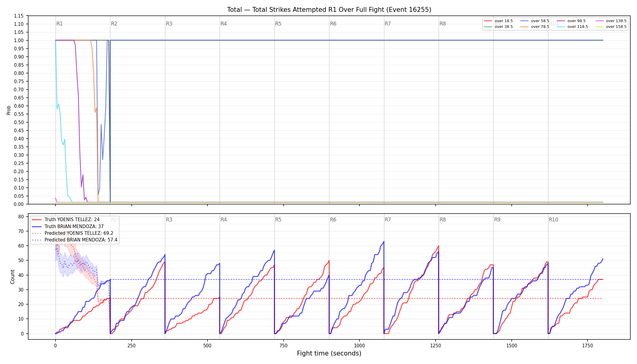Click the R6 round marker in top plot
Image resolution: width=637 pixels, height=364 pixels.
[x=333, y=24]
